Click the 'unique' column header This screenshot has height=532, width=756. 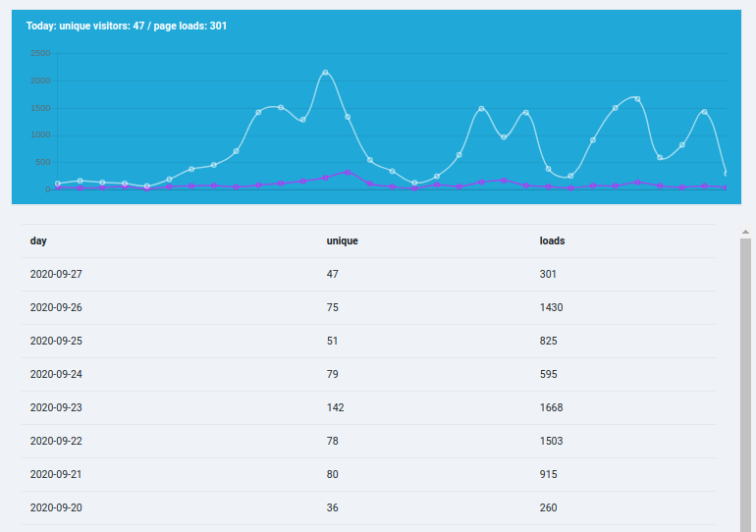pyautogui.click(x=342, y=240)
